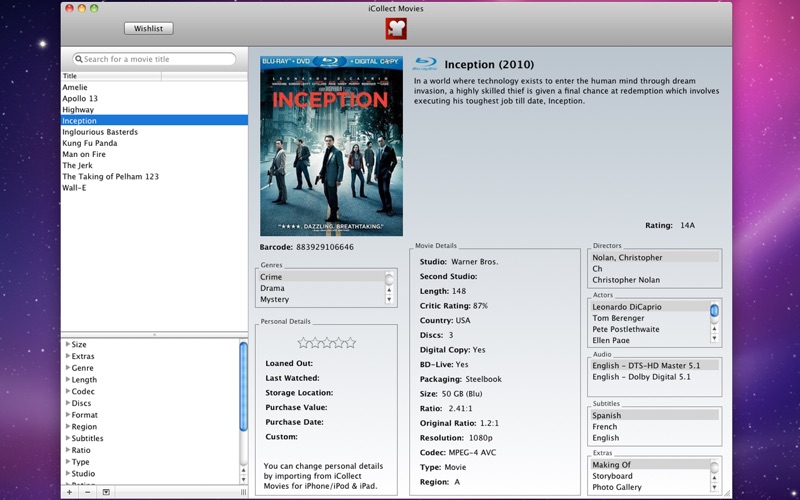Click the up arrow of the Genres scrollbar

point(389,290)
